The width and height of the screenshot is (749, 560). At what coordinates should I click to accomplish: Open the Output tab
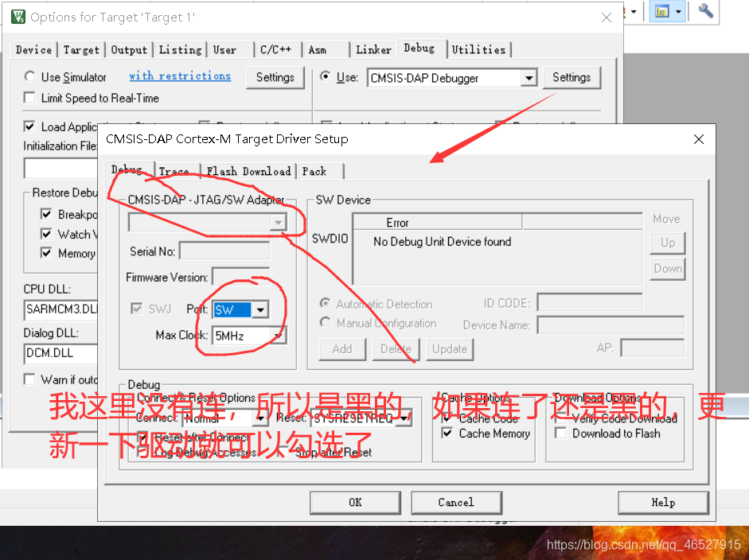[129, 49]
